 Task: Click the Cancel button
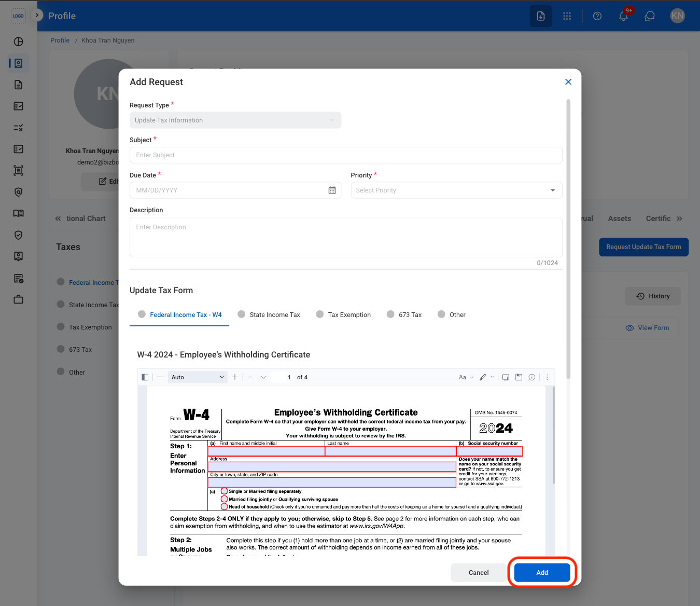coord(479,572)
